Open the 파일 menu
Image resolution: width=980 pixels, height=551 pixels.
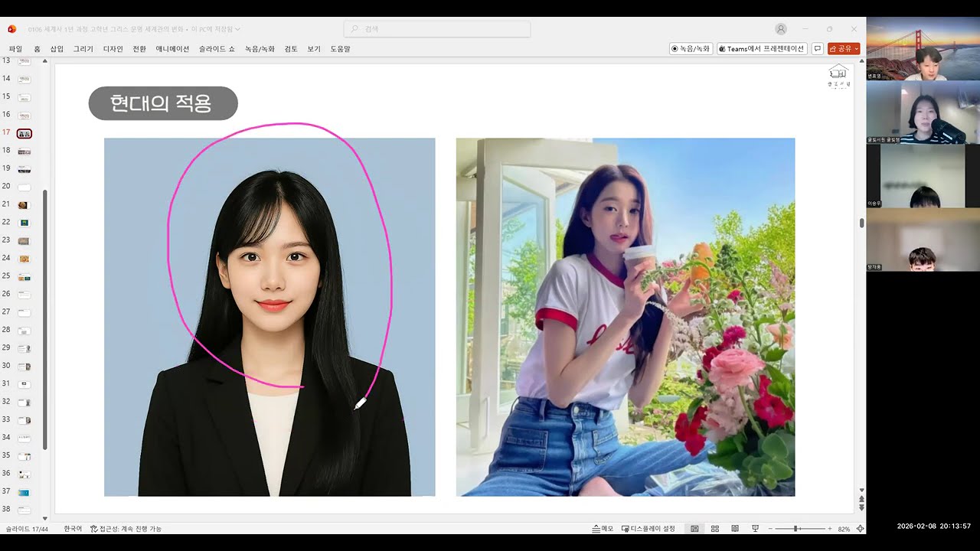point(15,49)
